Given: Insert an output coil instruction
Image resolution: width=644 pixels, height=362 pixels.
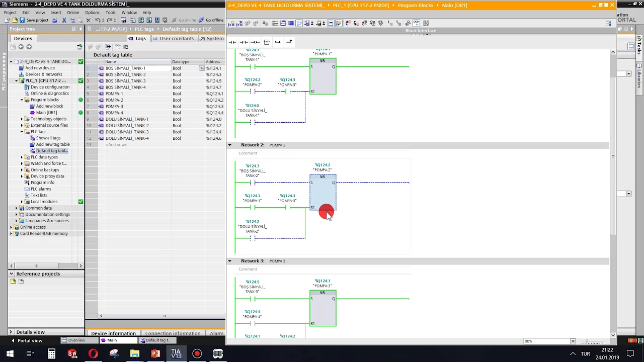Looking at the screenshot, I should [255, 42].
